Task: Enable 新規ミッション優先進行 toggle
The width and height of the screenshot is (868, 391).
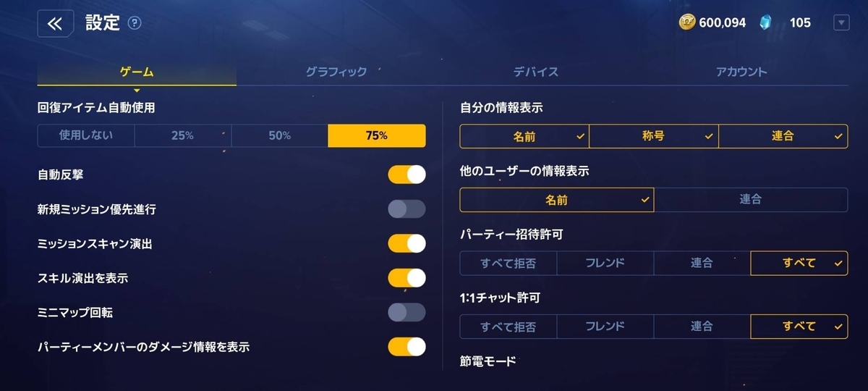Action: (407, 209)
